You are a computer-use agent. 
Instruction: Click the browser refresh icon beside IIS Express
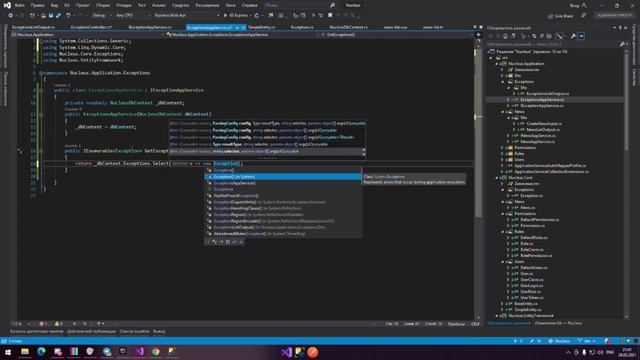tap(257, 16)
